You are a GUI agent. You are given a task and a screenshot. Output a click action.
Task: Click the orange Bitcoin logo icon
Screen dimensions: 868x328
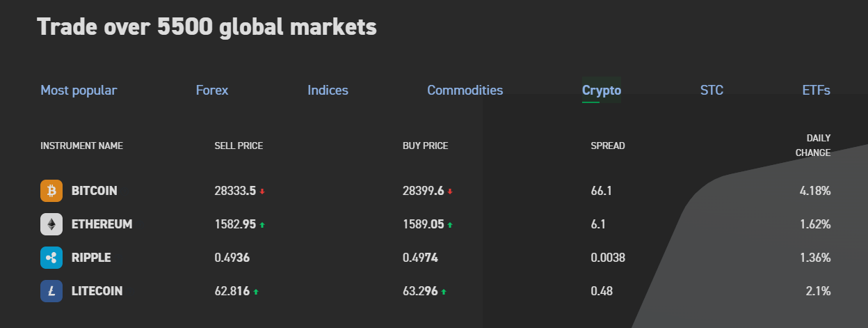click(x=51, y=191)
